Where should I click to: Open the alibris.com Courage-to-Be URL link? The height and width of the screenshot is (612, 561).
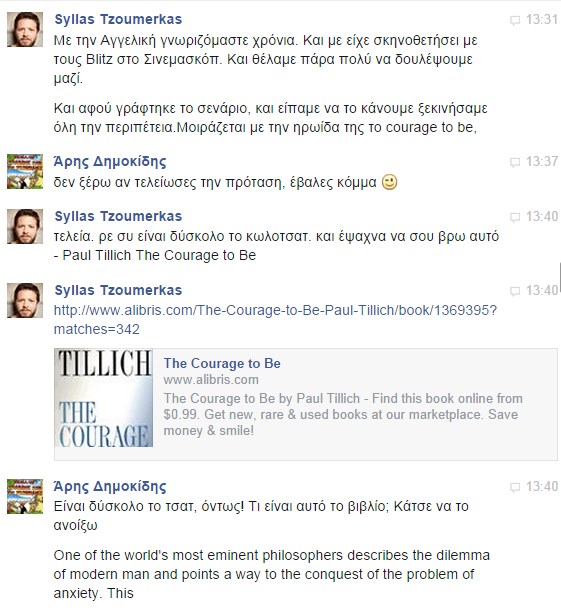(275, 320)
